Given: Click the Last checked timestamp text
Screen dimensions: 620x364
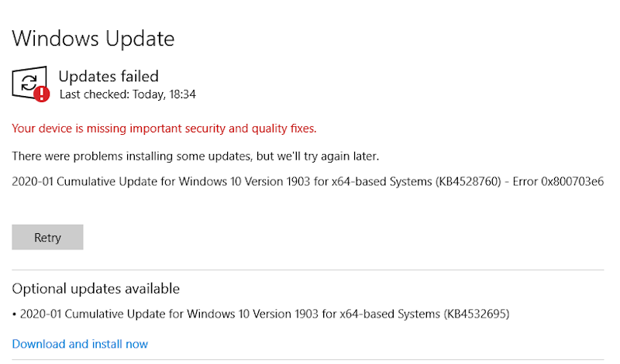Looking at the screenshot, I should coord(127,94).
